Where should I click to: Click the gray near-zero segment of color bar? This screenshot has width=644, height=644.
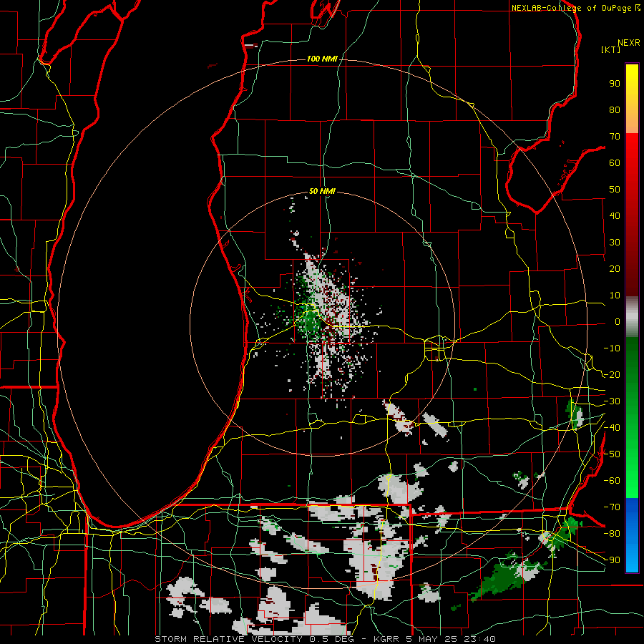(632, 317)
